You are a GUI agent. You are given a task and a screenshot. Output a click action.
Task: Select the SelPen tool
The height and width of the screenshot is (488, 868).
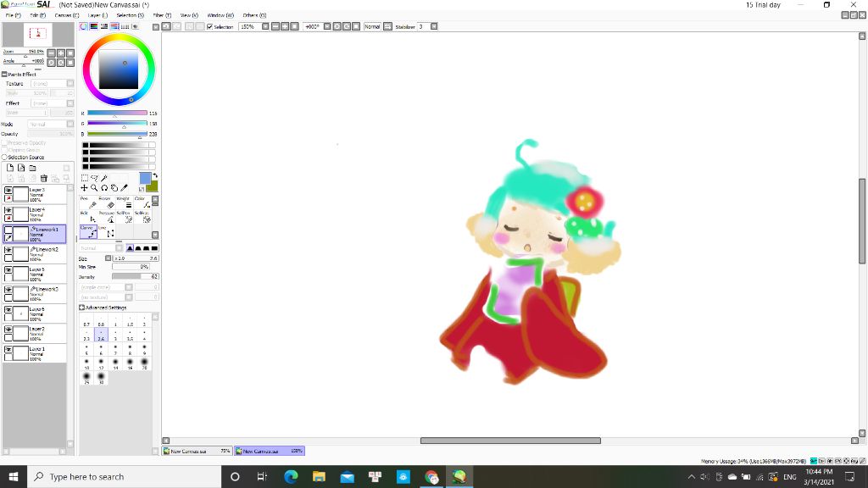pos(124,217)
